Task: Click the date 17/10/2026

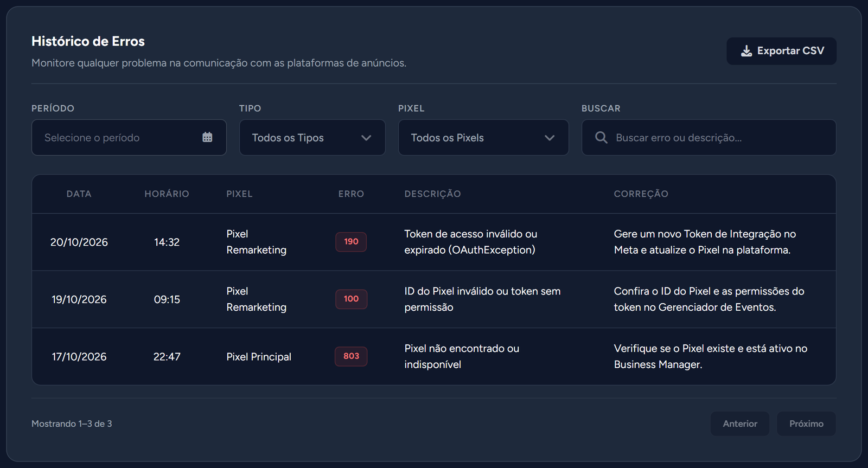Action: click(x=79, y=357)
